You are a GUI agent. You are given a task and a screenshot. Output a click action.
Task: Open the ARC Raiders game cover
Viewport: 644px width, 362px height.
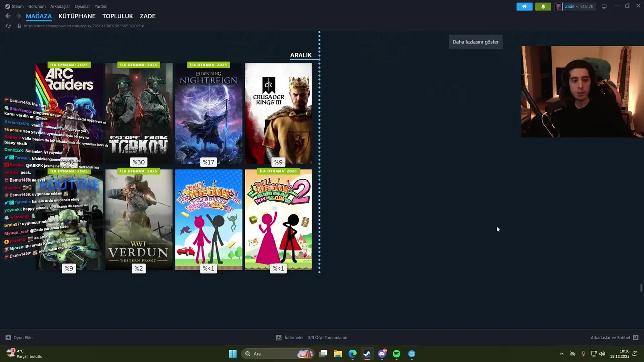[x=69, y=114]
